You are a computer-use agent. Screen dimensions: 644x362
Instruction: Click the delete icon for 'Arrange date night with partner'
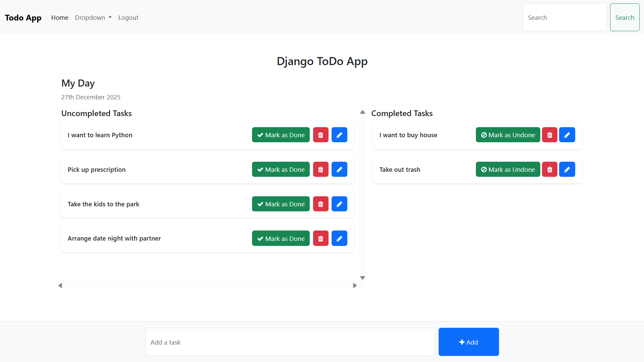coord(320,238)
